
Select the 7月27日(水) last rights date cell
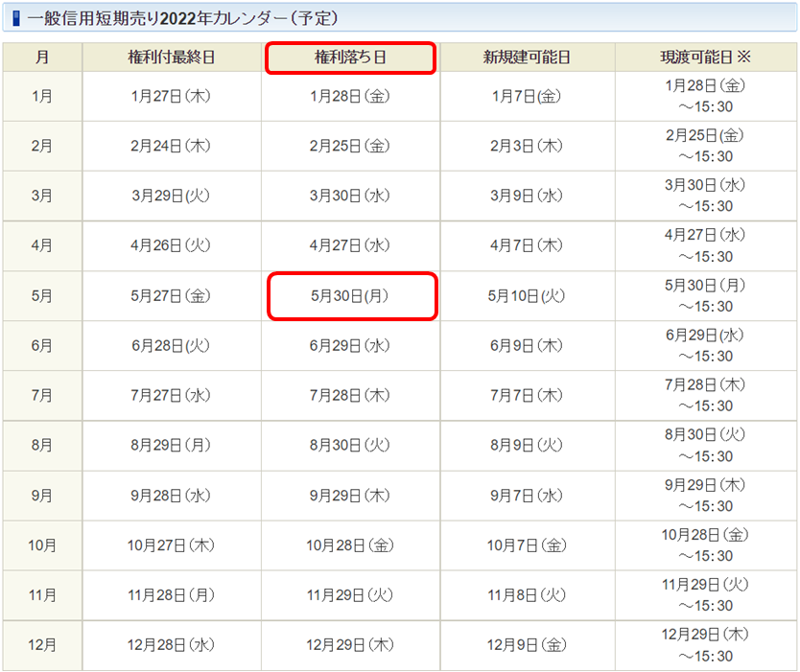coord(171,395)
